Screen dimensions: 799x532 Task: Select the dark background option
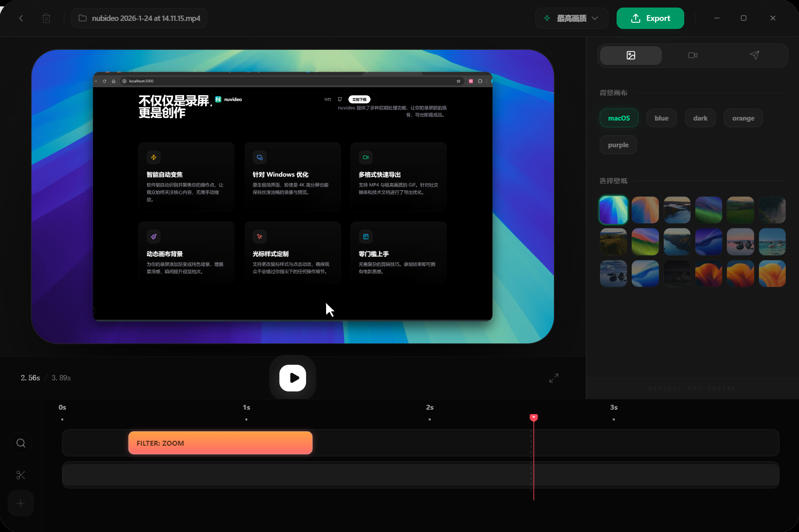click(700, 118)
